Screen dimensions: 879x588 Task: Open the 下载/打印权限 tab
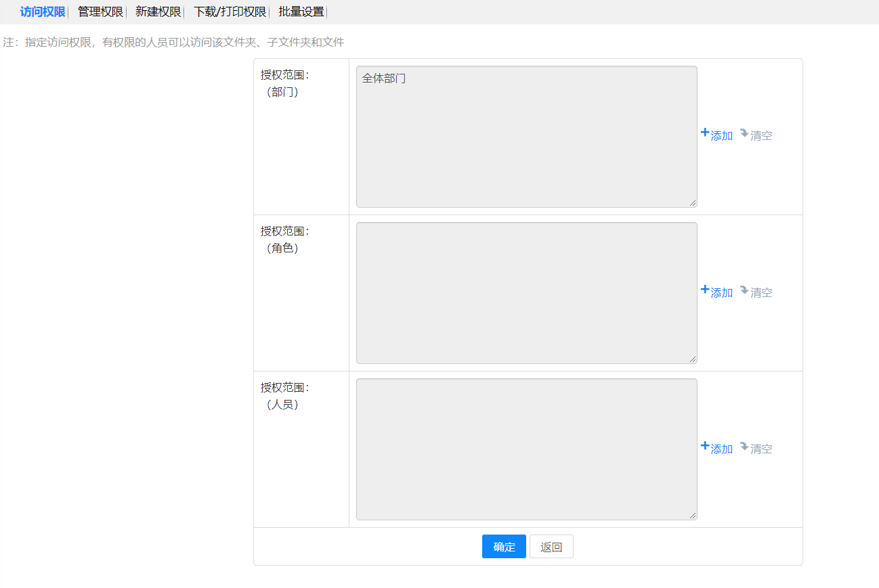[x=230, y=12]
